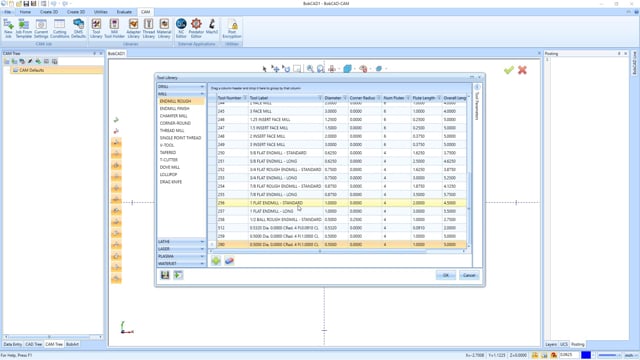Click the quick access save icon

26,4
